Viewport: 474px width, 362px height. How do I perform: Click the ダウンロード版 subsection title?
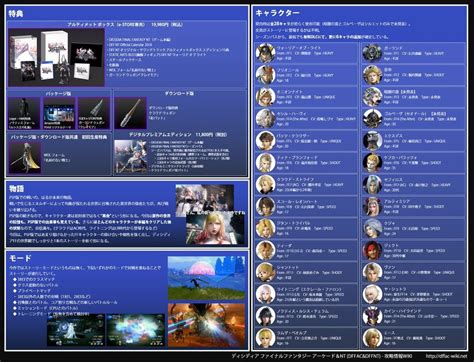pyautogui.click(x=179, y=93)
